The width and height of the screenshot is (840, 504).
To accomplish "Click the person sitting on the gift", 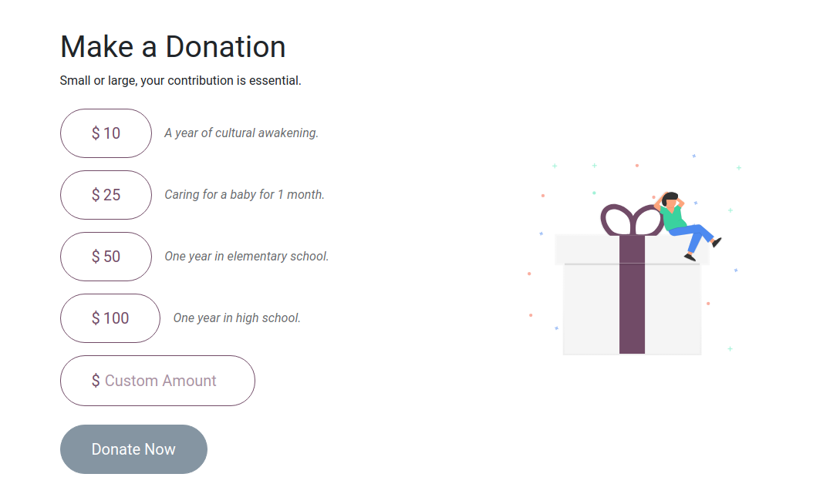I will coord(687,226).
